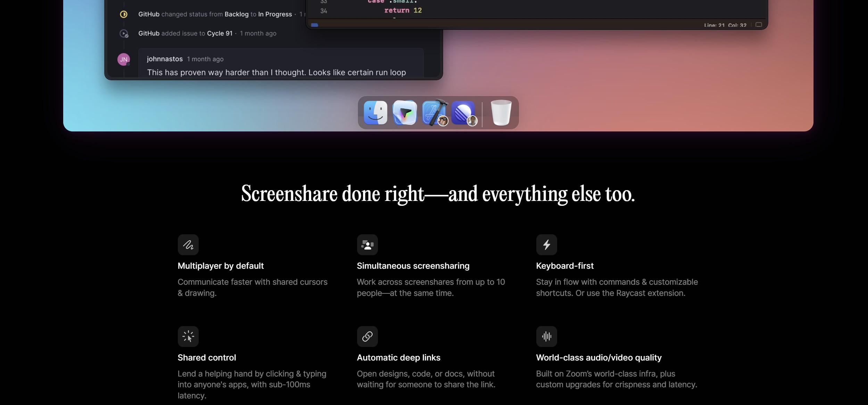The width and height of the screenshot is (868, 405).
Task: Click the Multi app icon in dock
Action: pos(405,113)
